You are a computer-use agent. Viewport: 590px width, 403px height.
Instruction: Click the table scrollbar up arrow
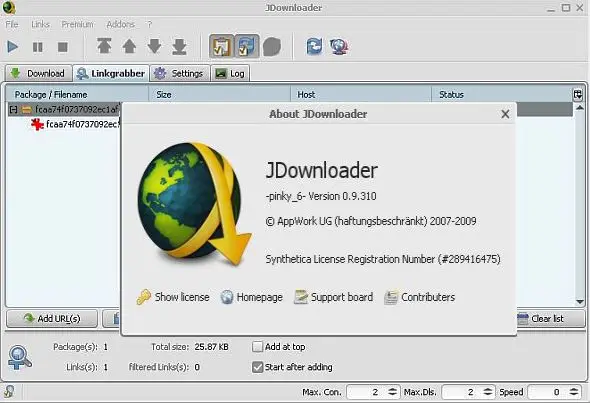[580, 108]
